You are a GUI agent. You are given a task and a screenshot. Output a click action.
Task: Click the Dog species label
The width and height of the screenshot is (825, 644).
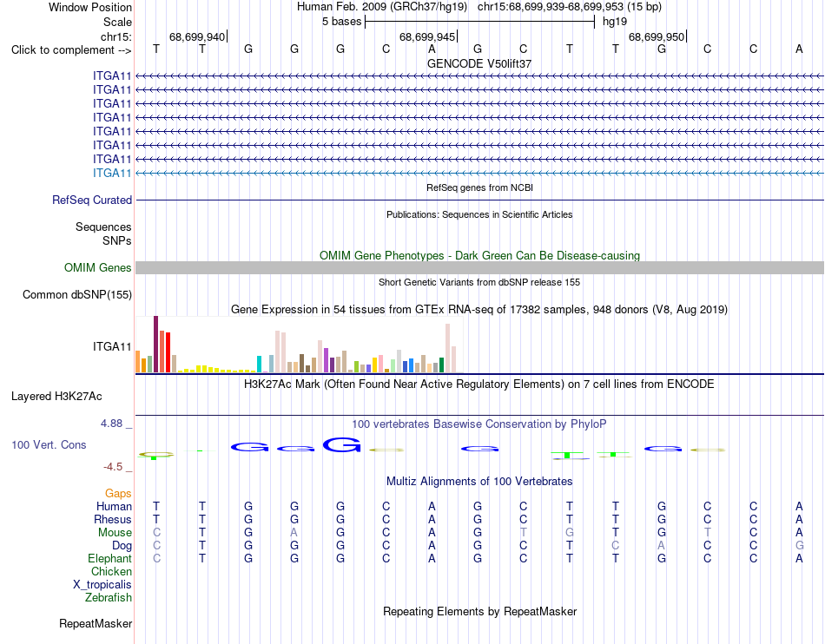point(122,546)
